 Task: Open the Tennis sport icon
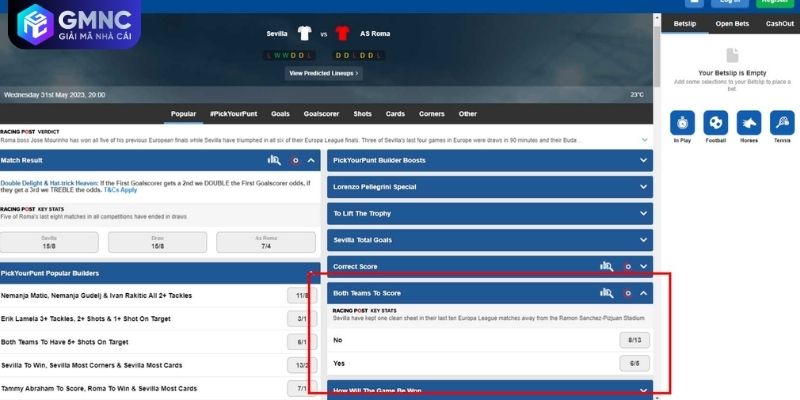pos(781,123)
